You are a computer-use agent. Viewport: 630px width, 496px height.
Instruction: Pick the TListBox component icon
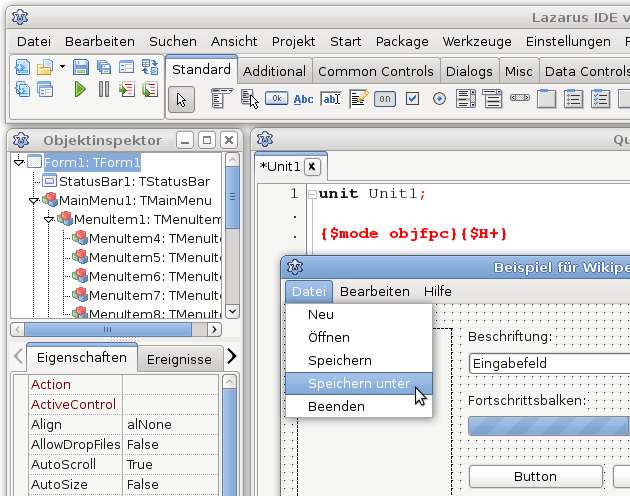[x=466, y=99]
